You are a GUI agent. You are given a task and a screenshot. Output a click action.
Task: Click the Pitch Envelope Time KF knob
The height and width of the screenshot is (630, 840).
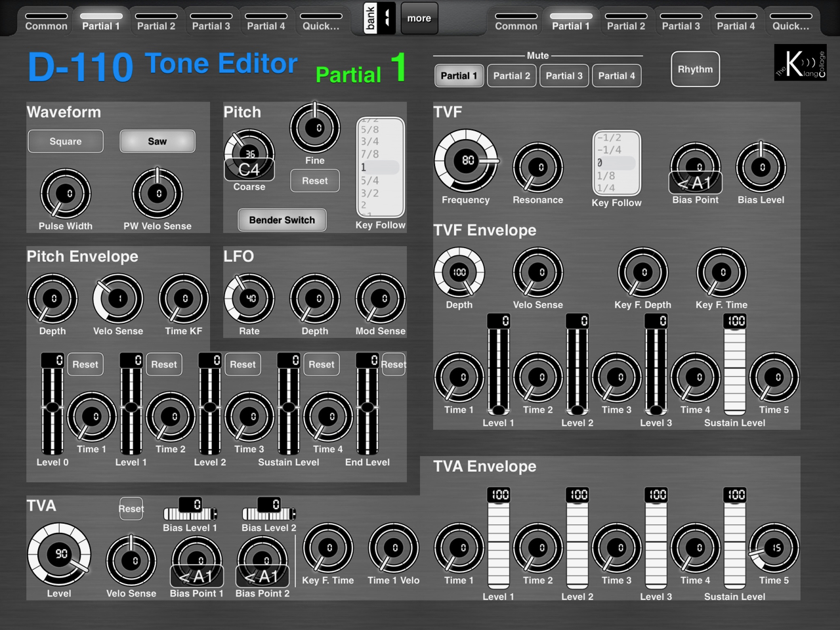click(x=184, y=299)
